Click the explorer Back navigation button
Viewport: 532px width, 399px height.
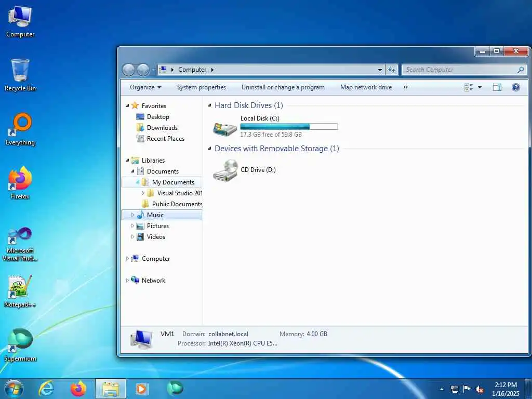pyautogui.click(x=129, y=70)
